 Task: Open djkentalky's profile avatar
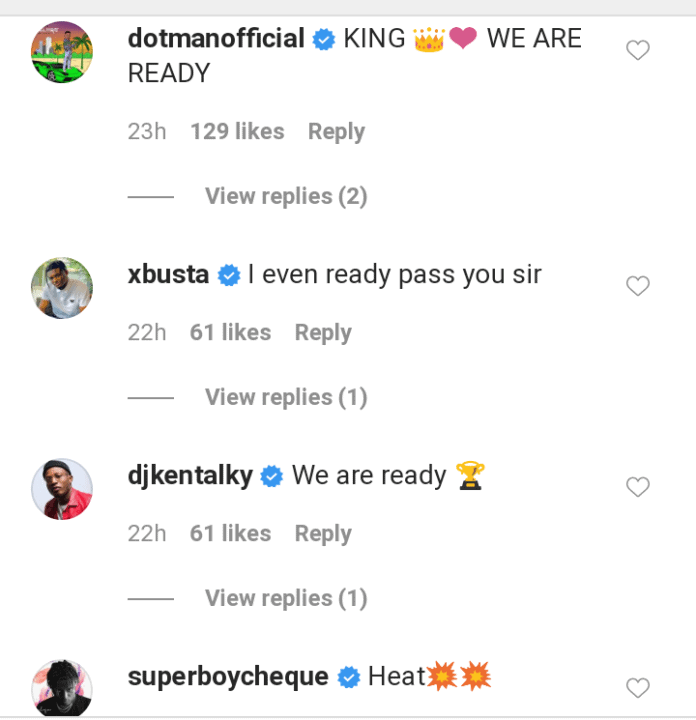[62, 489]
